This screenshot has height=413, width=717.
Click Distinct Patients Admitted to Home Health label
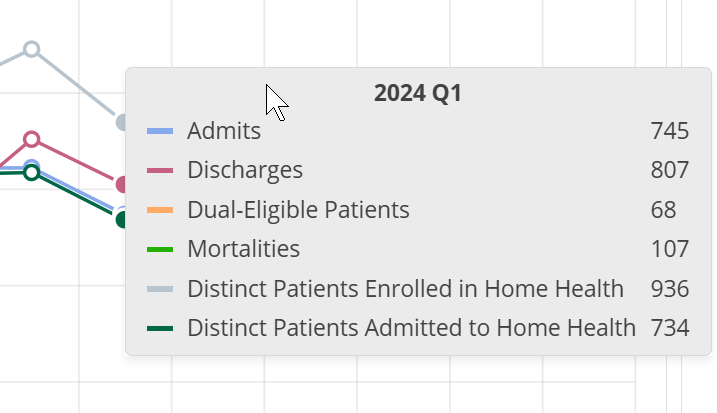point(411,328)
